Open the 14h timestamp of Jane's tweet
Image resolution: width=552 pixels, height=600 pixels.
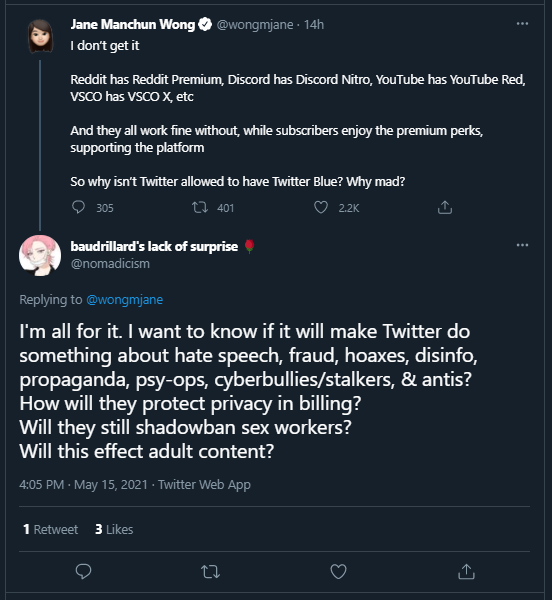tap(314, 25)
